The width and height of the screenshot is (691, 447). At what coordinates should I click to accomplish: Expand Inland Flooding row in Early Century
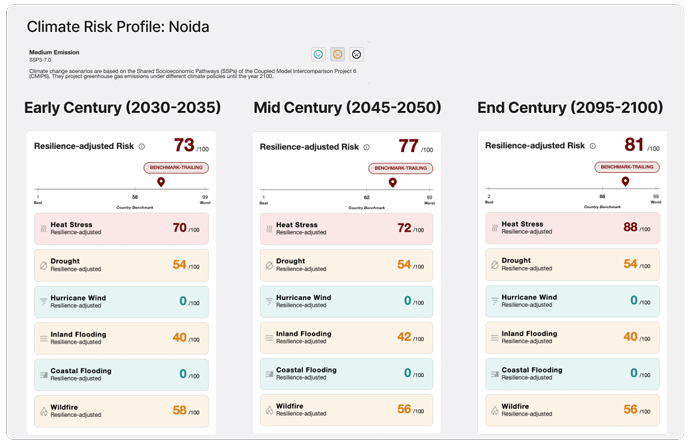120,338
